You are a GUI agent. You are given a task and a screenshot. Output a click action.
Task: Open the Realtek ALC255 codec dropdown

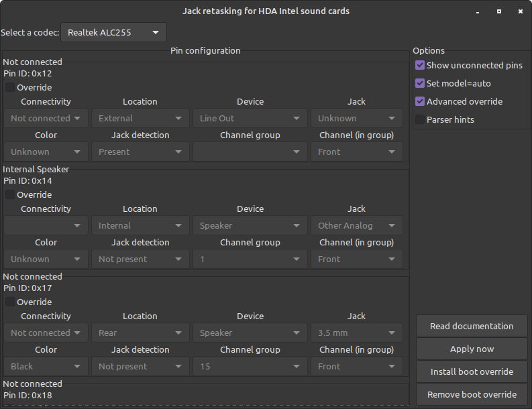coord(113,33)
